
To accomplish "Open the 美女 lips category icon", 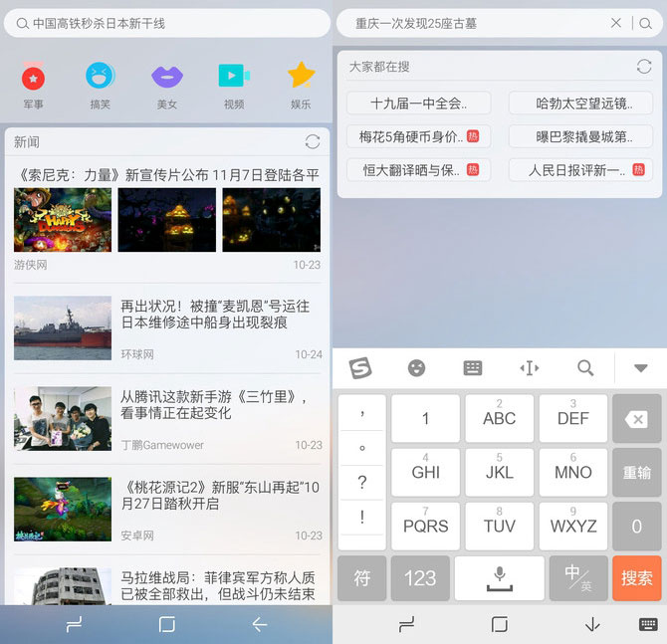I will pos(167,77).
